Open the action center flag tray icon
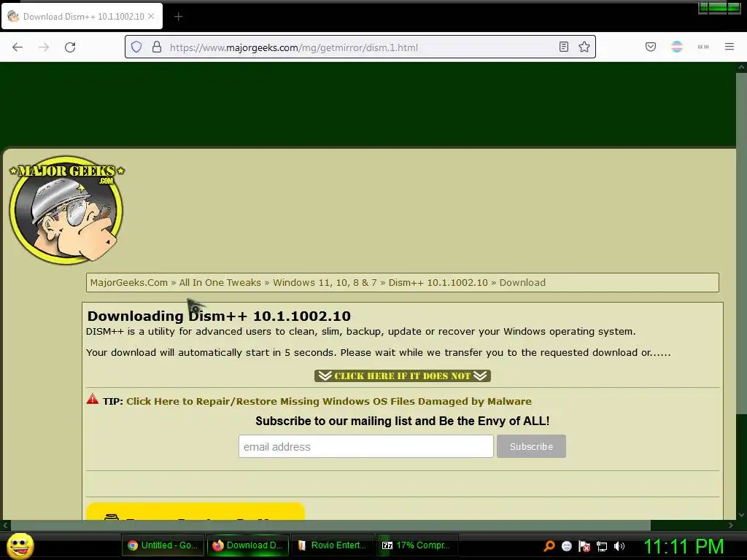 [x=584, y=546]
